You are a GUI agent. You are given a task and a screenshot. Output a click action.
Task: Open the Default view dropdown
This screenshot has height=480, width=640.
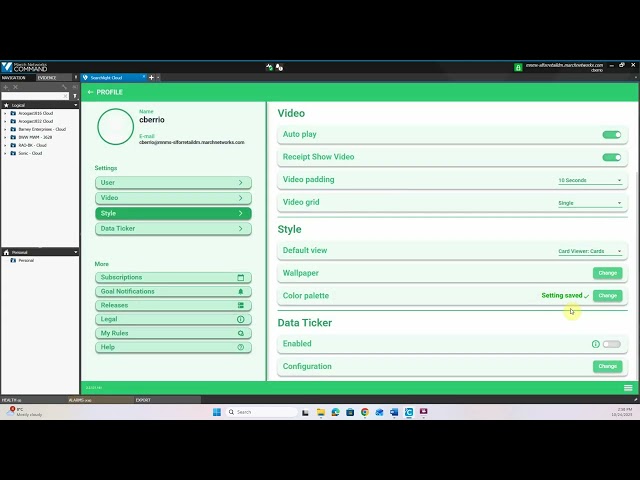tap(590, 251)
